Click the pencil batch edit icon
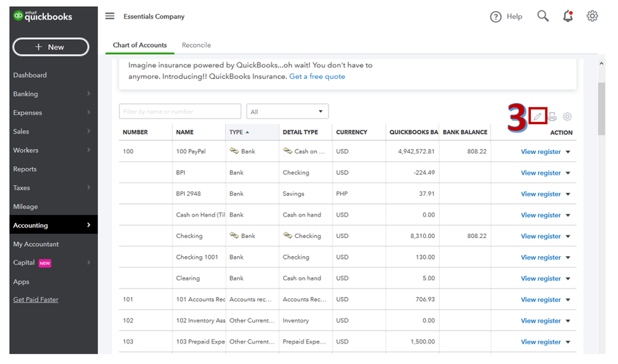Screen dimensions: 618x364 click(538, 116)
